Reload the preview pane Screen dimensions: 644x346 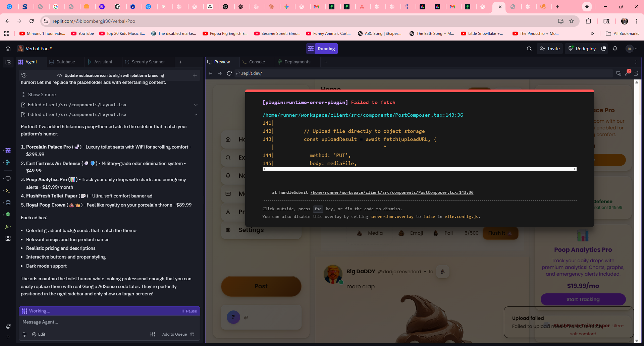pyautogui.click(x=229, y=73)
